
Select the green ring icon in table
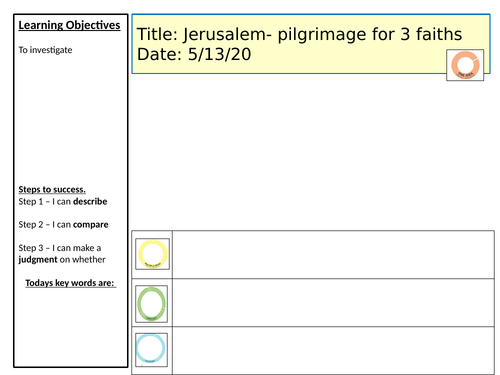point(151,304)
